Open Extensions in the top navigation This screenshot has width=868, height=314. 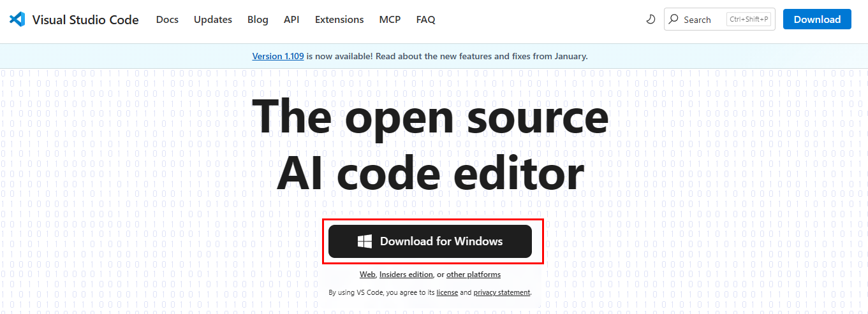click(x=339, y=19)
